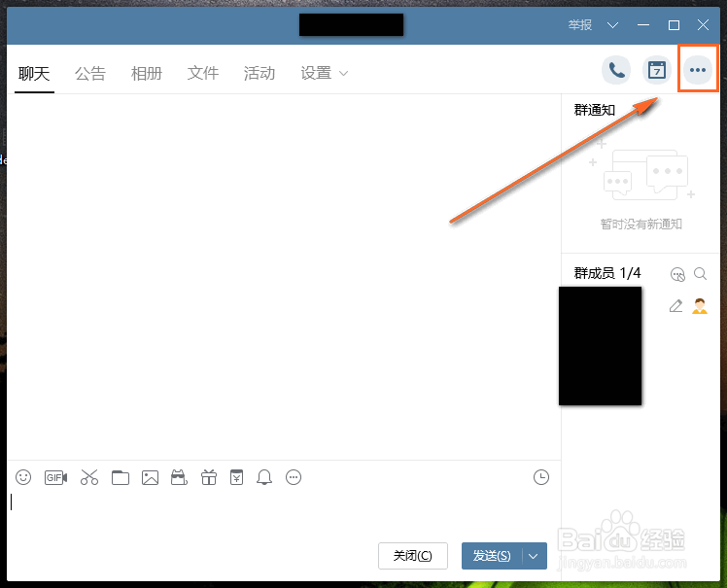This screenshot has width=727, height=588.
Task: Click the 发送(S) button
Action: 492,556
